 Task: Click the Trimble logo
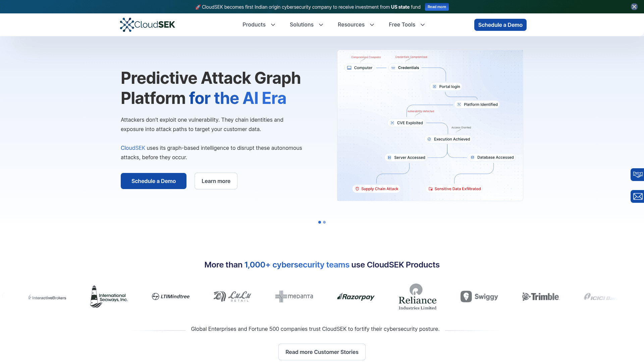click(x=541, y=297)
